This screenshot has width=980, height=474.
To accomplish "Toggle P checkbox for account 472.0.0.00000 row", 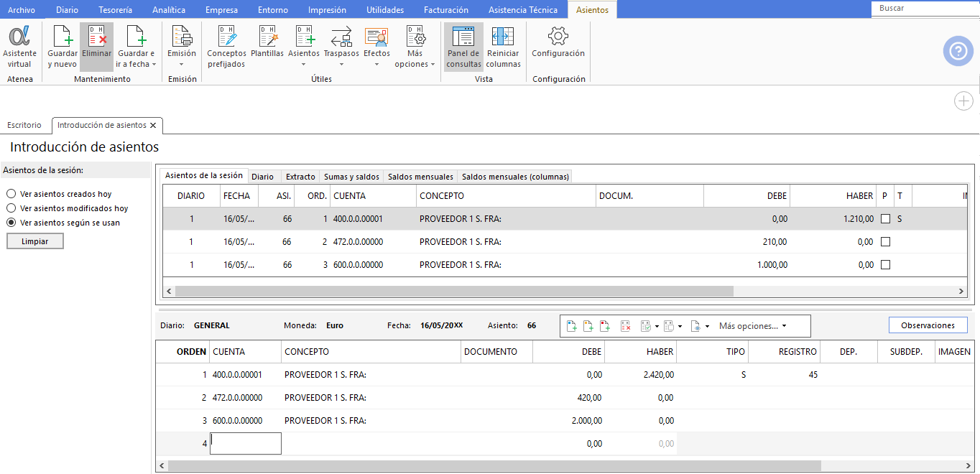I will pos(885,242).
